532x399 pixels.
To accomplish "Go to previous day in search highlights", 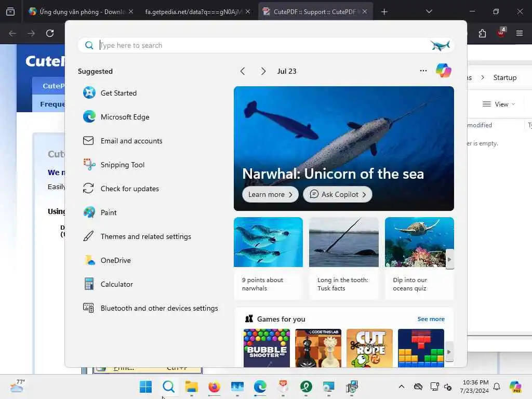I will pos(243,71).
